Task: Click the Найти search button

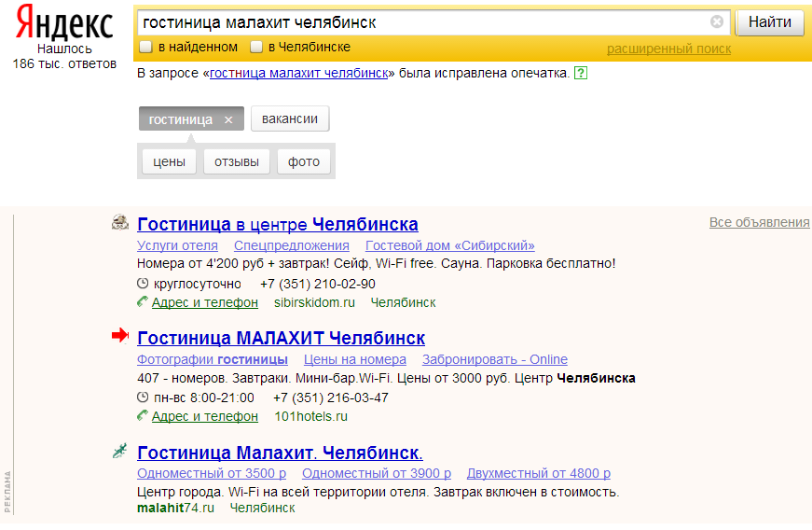Action: point(769,22)
